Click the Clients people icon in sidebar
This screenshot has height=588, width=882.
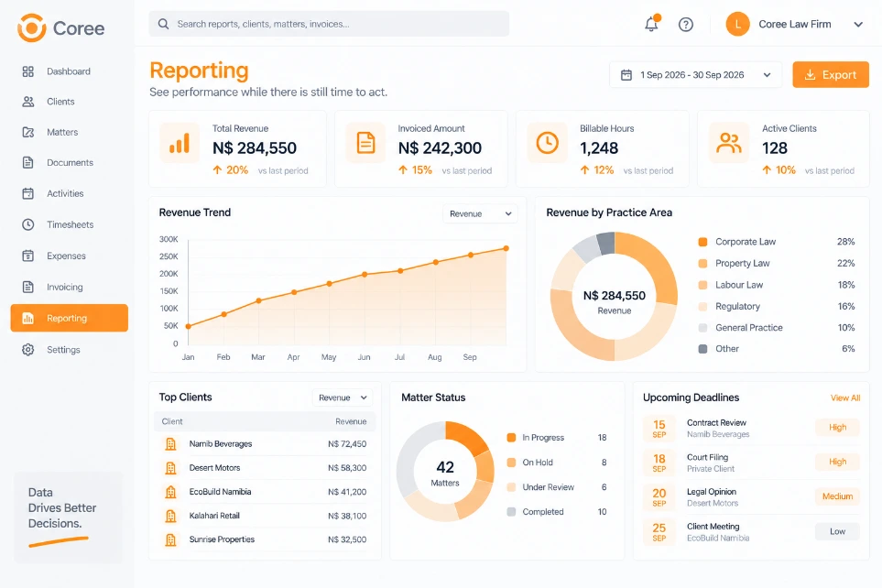tap(28, 102)
